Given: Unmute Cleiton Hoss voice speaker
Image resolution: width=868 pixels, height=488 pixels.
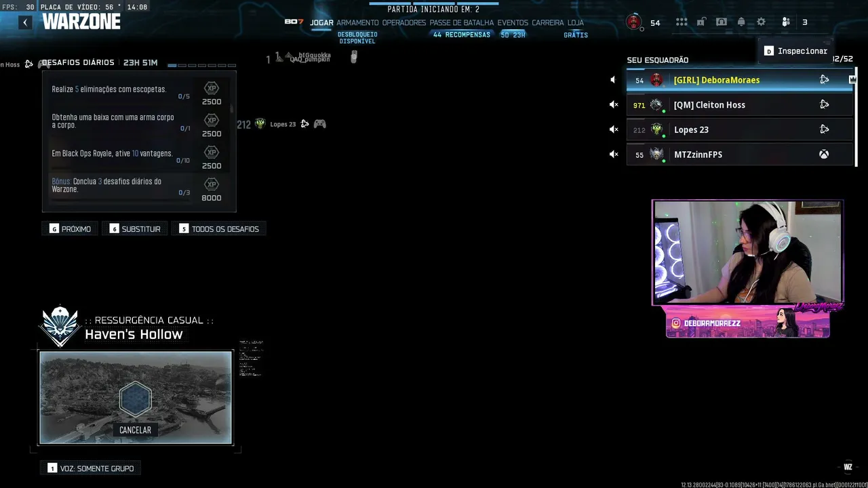Looking at the screenshot, I should point(613,104).
